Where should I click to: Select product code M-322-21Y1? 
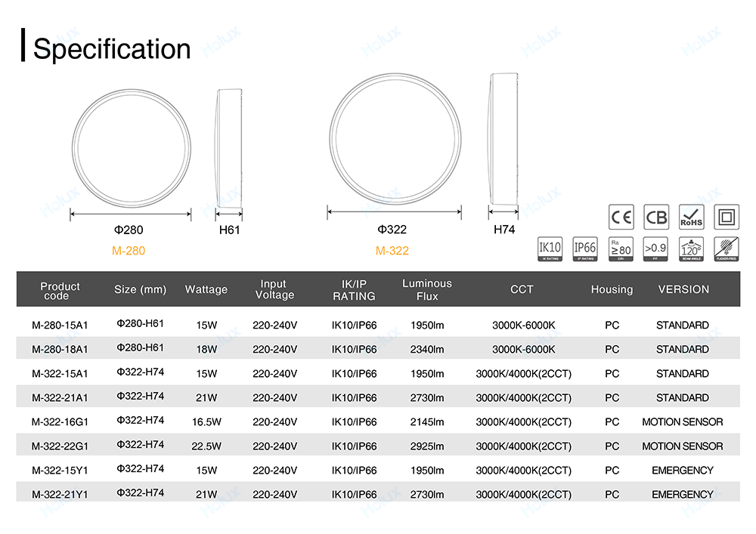coord(60,495)
